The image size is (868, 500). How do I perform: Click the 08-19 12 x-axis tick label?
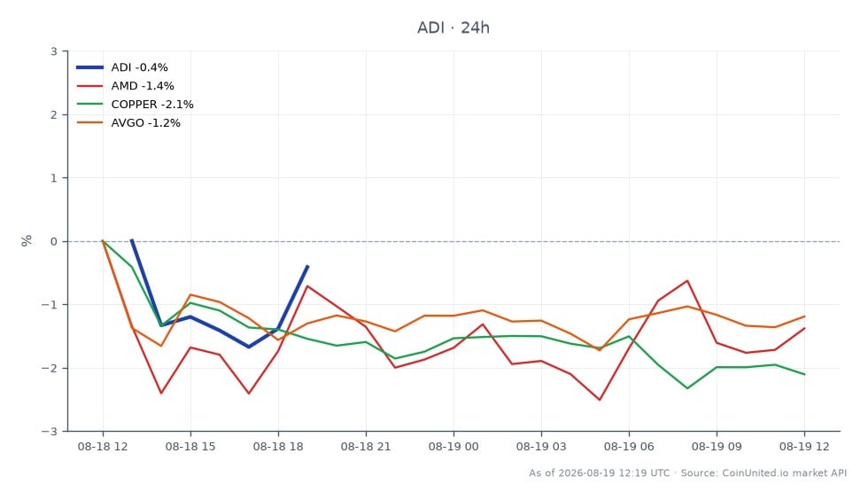click(804, 446)
